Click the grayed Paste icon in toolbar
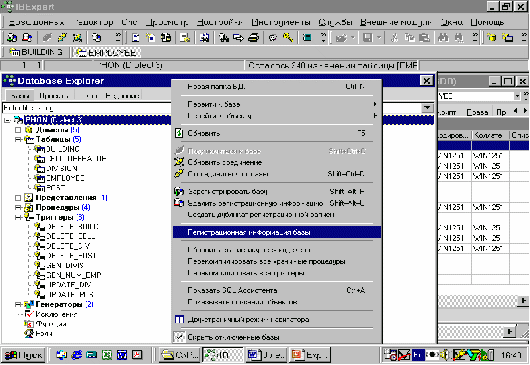Image resolution: width=530 pixels, height=365 pixels. [x=425, y=38]
